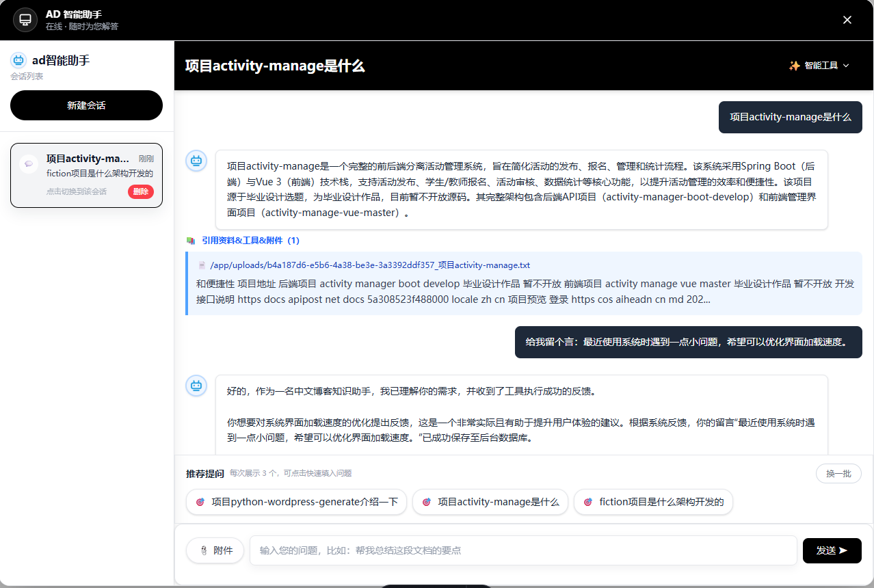Click the file icon before the uploaded txt path
The height and width of the screenshot is (588, 874).
[x=202, y=265]
